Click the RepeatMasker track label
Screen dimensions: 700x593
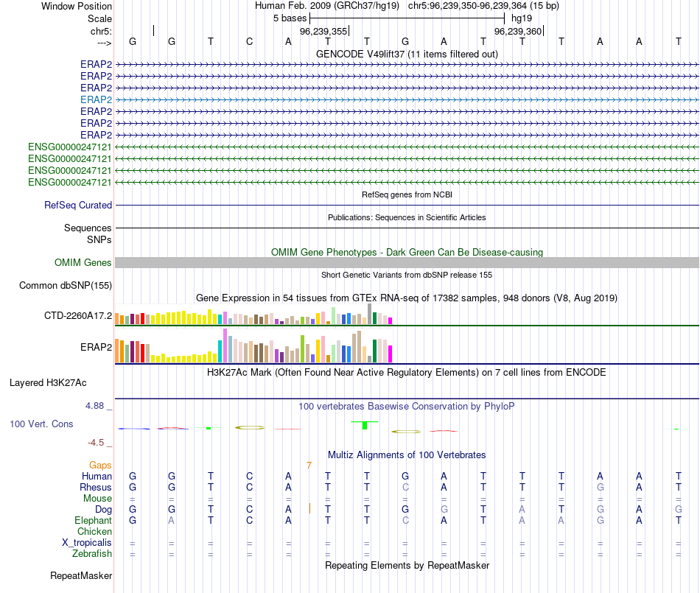(81, 575)
